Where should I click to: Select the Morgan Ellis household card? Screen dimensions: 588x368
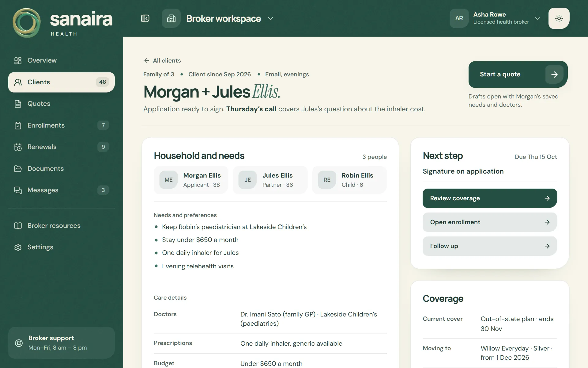tap(191, 180)
